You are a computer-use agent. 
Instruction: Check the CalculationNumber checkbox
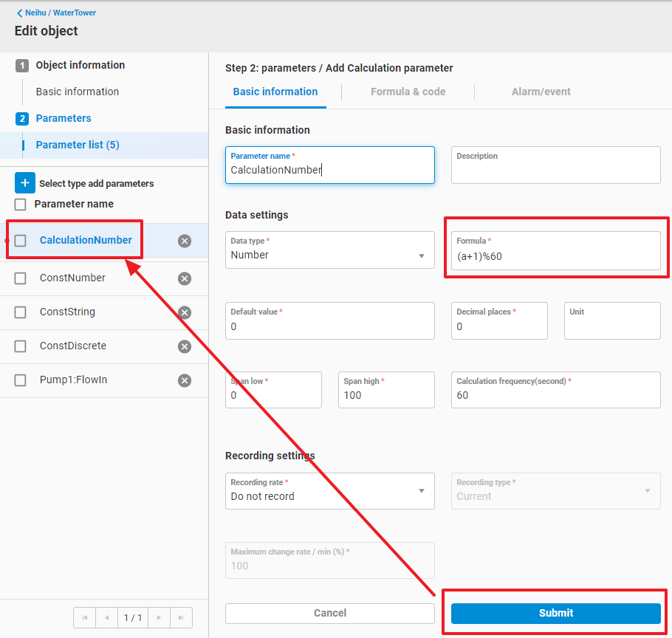point(21,241)
